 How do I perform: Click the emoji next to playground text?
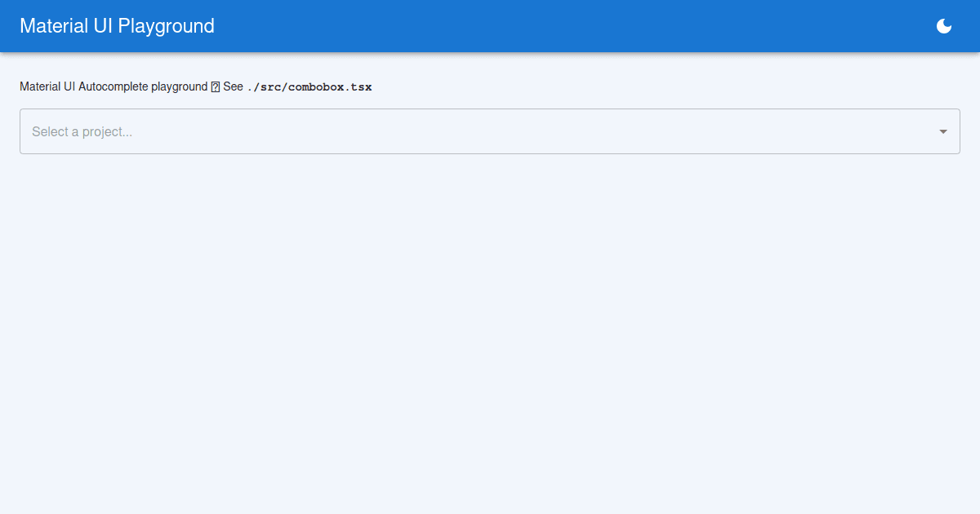pyautogui.click(x=214, y=86)
